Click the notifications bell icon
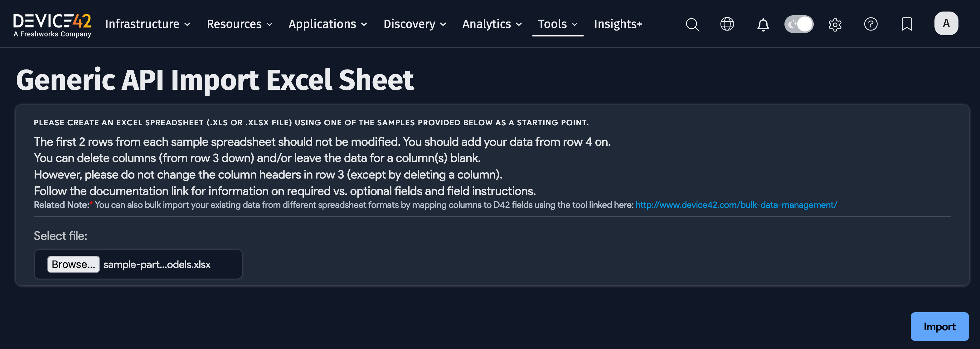980x349 pixels. click(x=763, y=24)
